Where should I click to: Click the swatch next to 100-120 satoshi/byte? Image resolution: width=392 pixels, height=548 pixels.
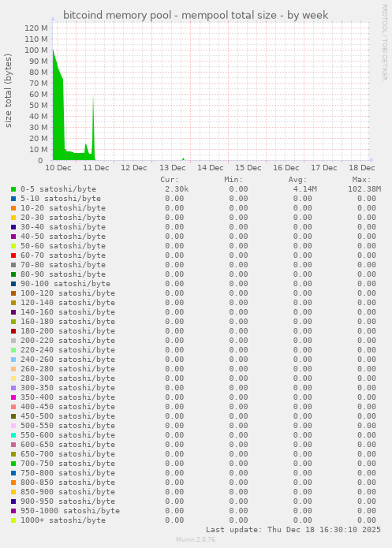[x=13, y=293]
